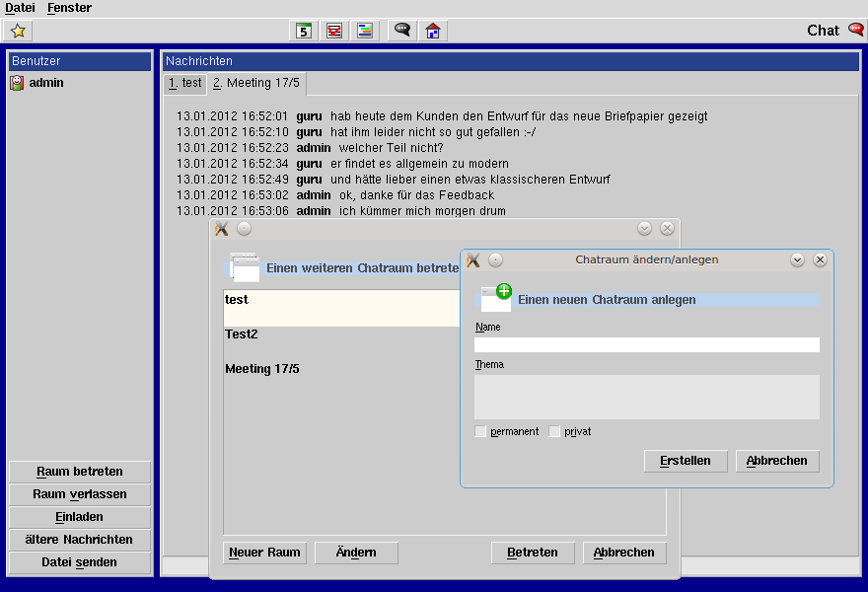This screenshot has height=592, width=868.
Task: Enable the permanent checkbox
Action: (480, 431)
